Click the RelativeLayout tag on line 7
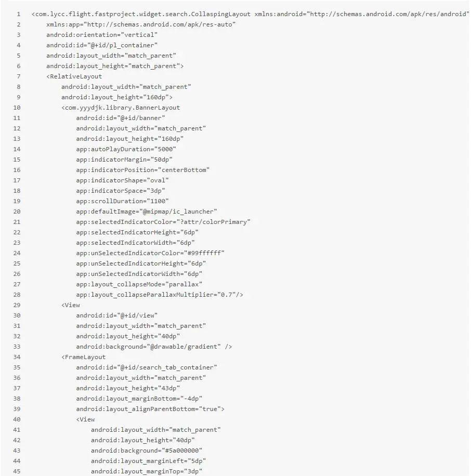The height and width of the screenshot is (476, 471). [74, 76]
